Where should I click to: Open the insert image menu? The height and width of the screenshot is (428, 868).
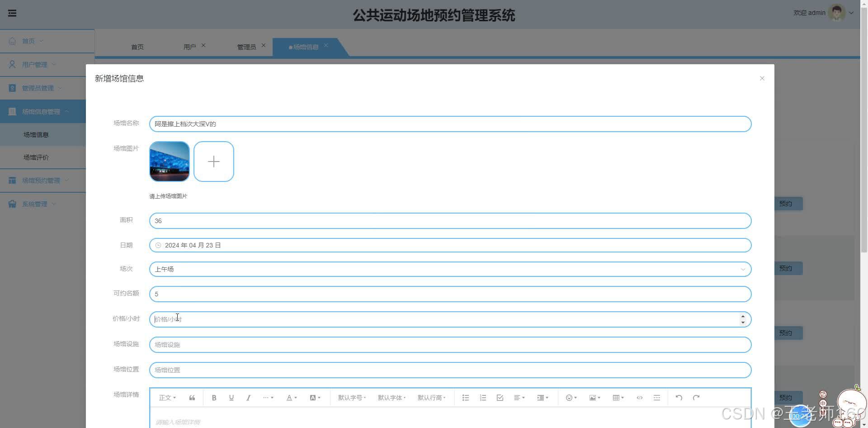594,398
